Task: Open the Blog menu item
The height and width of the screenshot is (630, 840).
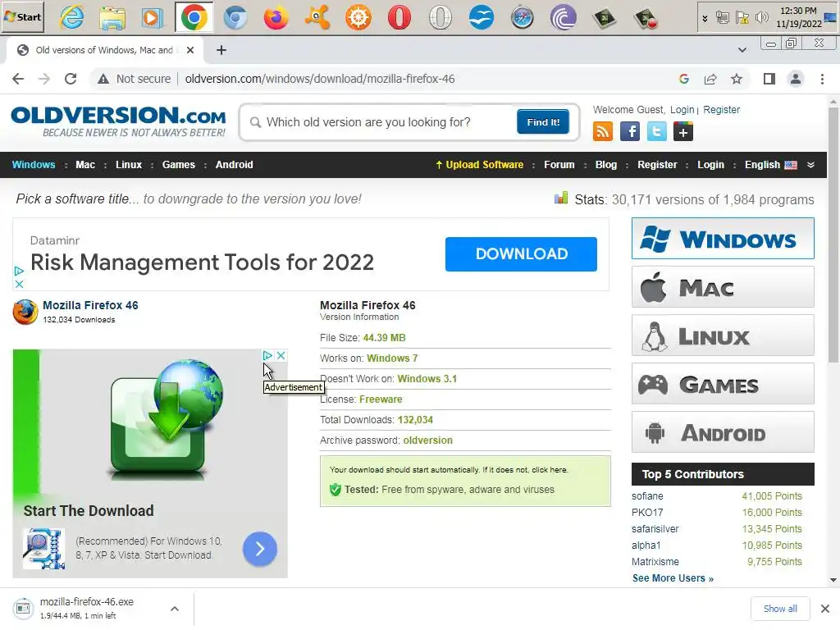Action: click(606, 164)
